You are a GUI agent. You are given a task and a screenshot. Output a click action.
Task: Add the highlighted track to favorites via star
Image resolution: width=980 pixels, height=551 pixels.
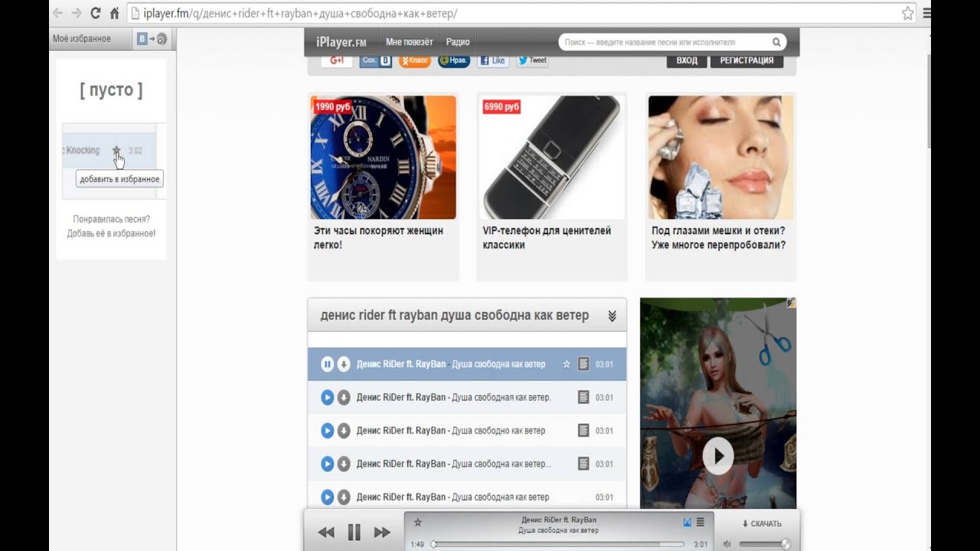coord(567,364)
